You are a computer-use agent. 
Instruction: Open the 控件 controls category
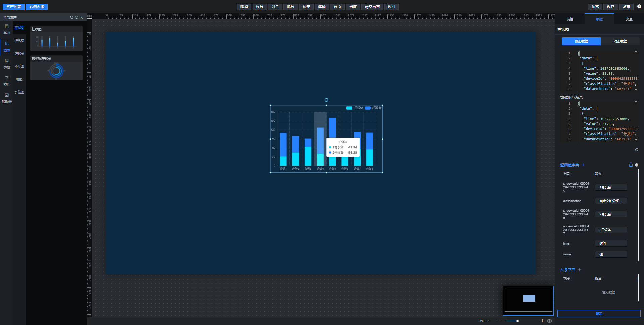tap(7, 81)
